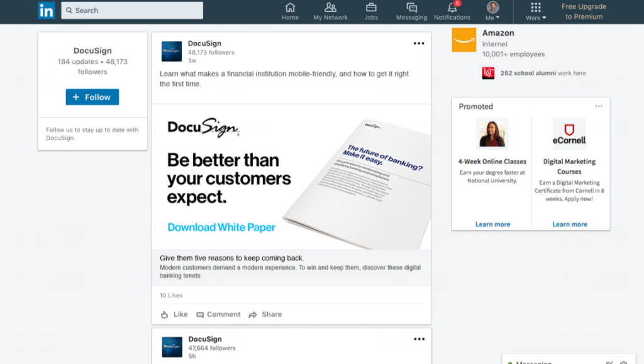Screen dimensions: 644x364
Task: Open Messaging from top navigation
Action: [x=411, y=11]
